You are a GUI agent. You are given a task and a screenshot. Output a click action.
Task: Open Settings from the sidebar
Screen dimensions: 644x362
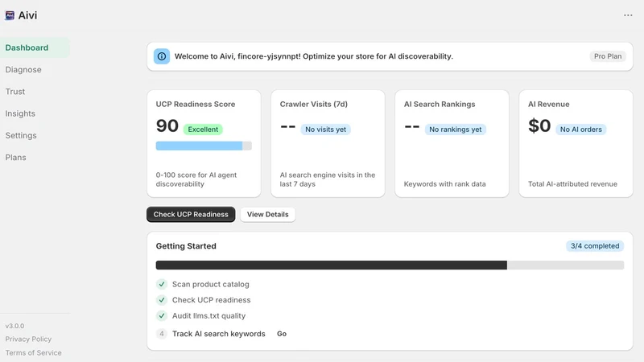[21, 135]
